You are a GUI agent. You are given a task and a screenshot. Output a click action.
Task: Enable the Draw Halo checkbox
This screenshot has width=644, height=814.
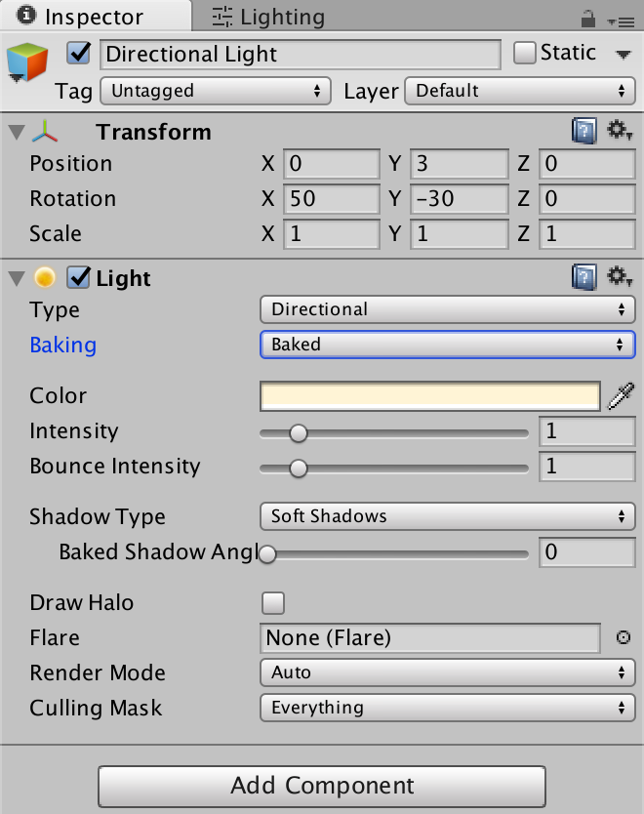273,603
